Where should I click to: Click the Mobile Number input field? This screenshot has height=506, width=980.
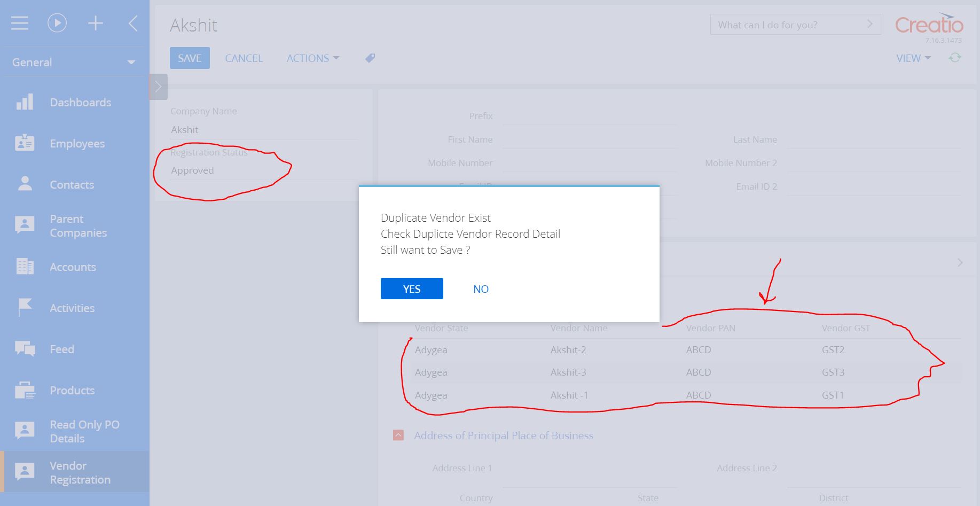(x=589, y=163)
